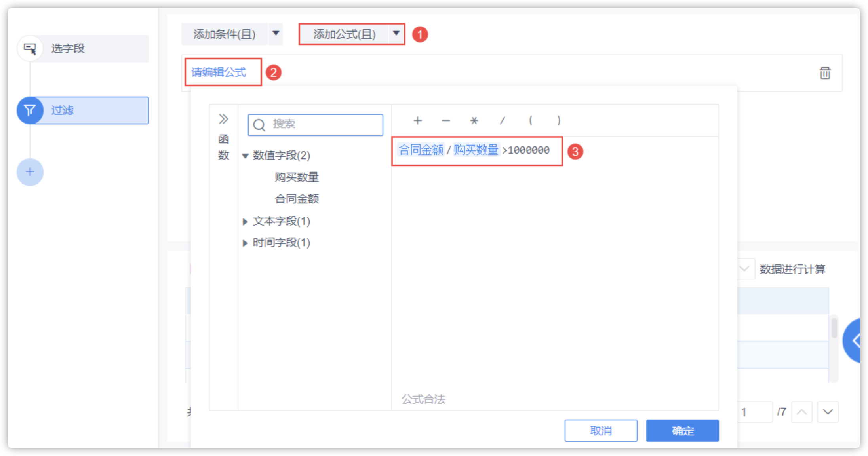This screenshot has height=456, width=868.
Task: Click the 添加条件(且) button
Action: click(x=225, y=34)
